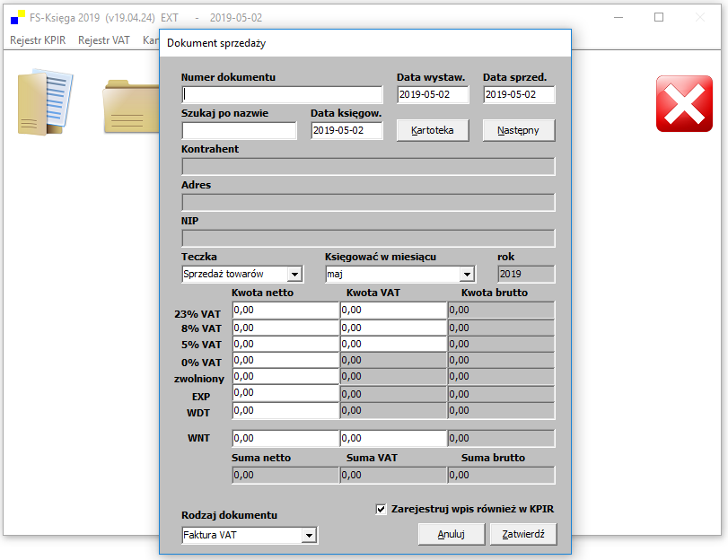Click the 8% VAT Kwota VAT field

(x=393, y=328)
